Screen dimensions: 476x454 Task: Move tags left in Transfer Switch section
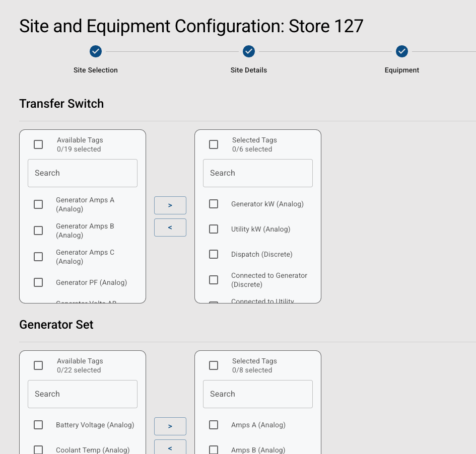[170, 228]
